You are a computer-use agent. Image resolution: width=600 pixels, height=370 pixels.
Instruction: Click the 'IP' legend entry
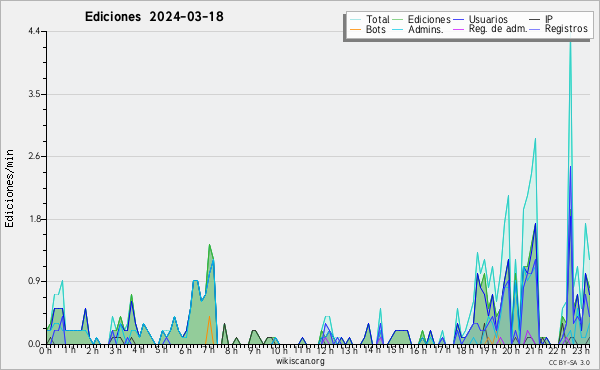tap(549, 19)
